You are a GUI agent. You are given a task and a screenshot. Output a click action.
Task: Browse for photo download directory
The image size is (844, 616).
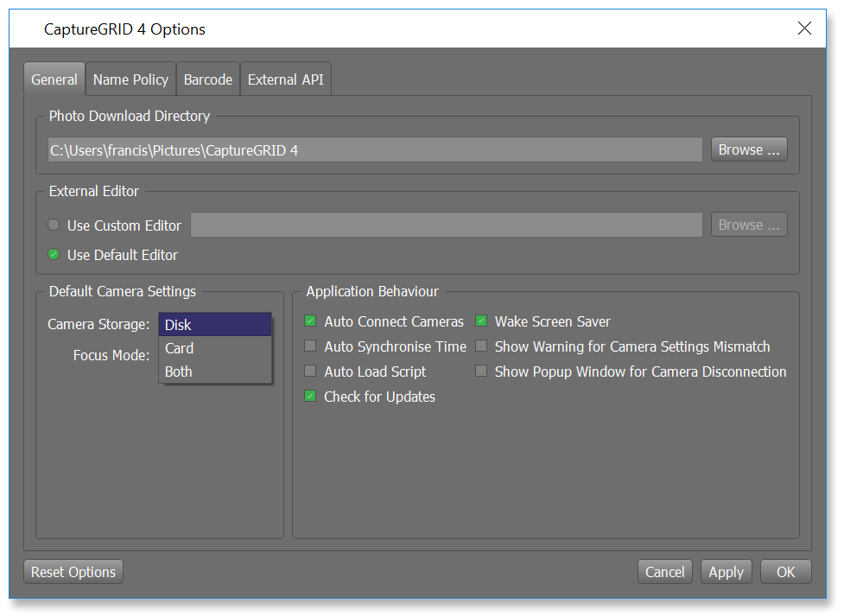point(749,149)
